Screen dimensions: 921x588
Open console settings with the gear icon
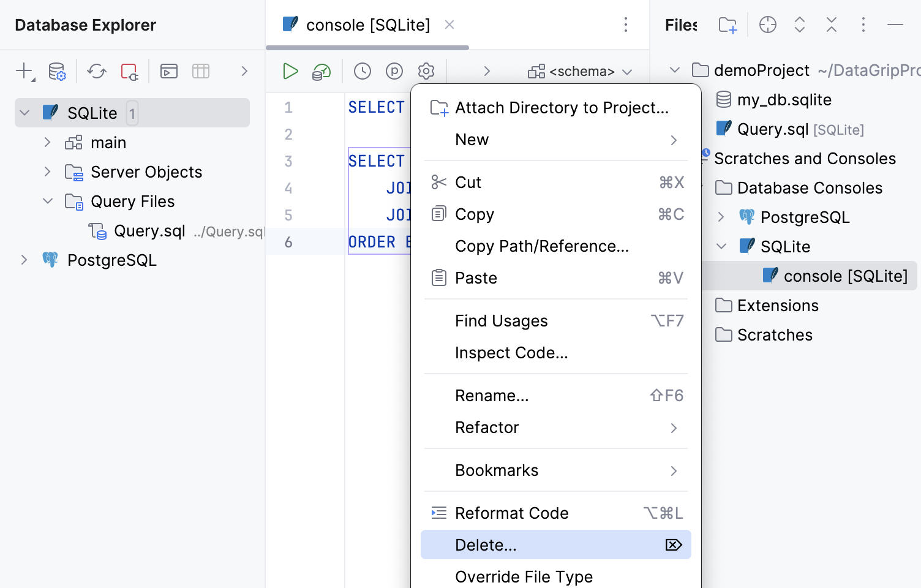426,71
